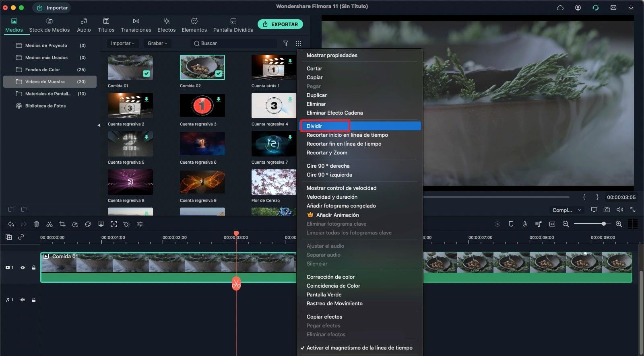
Task: Expand the Grabar dropdown menu
Action: tap(157, 43)
